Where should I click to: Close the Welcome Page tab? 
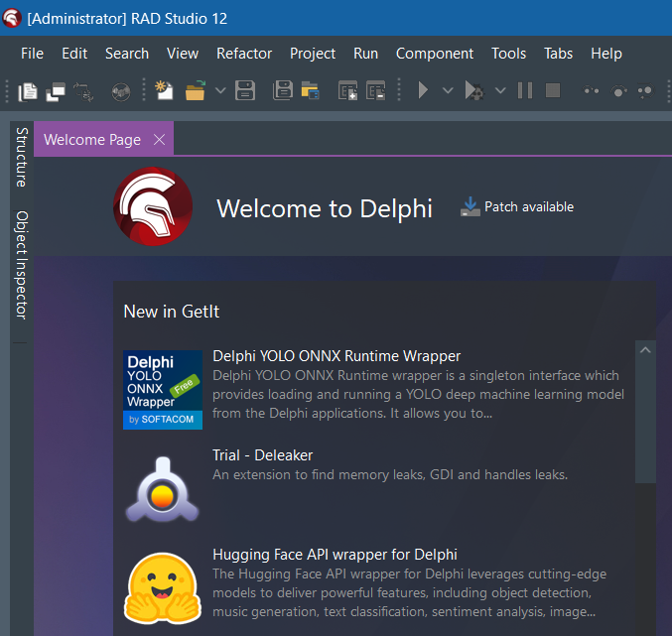(x=160, y=140)
